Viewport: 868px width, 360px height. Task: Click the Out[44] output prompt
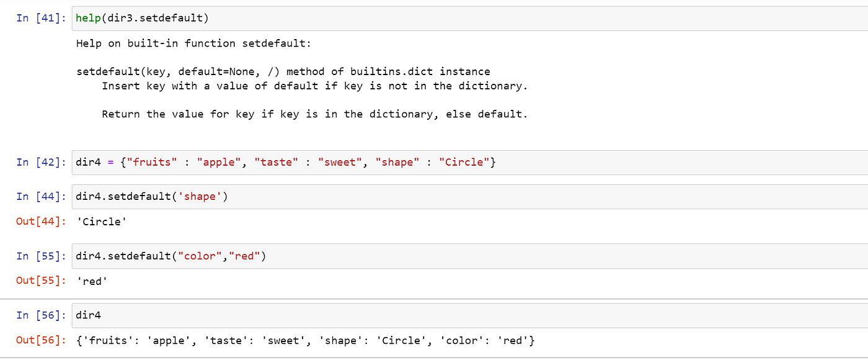click(41, 222)
